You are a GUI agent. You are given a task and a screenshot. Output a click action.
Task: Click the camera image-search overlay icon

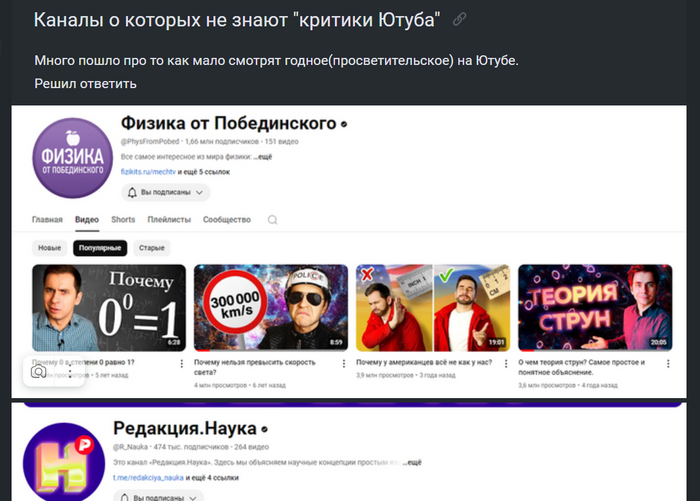point(38,372)
